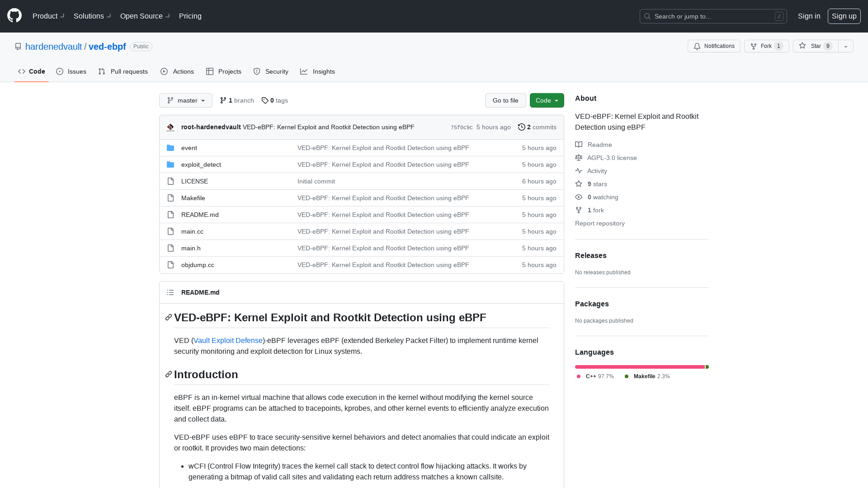
Task: Click the Readme book icon in About
Action: point(579,145)
